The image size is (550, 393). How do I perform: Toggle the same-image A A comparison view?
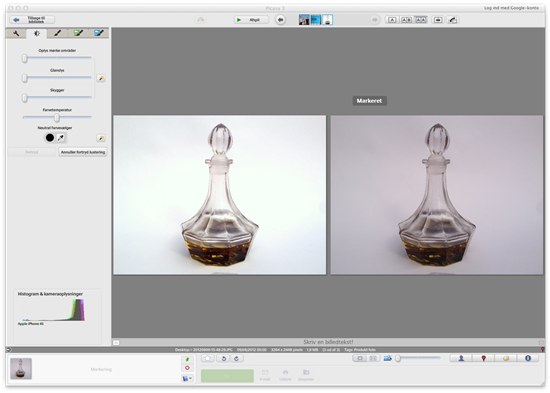pyautogui.click(x=421, y=20)
